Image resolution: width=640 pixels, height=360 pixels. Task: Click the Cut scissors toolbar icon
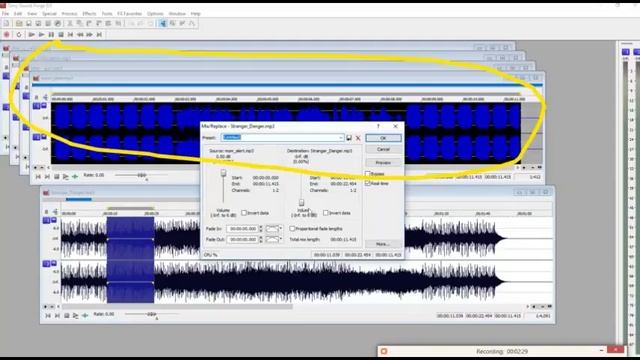[70, 24]
